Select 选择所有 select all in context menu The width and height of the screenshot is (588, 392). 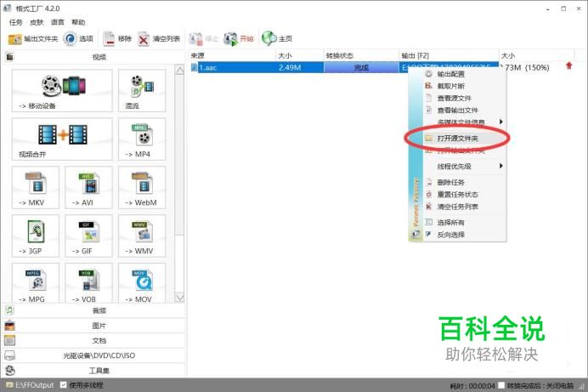click(465, 223)
